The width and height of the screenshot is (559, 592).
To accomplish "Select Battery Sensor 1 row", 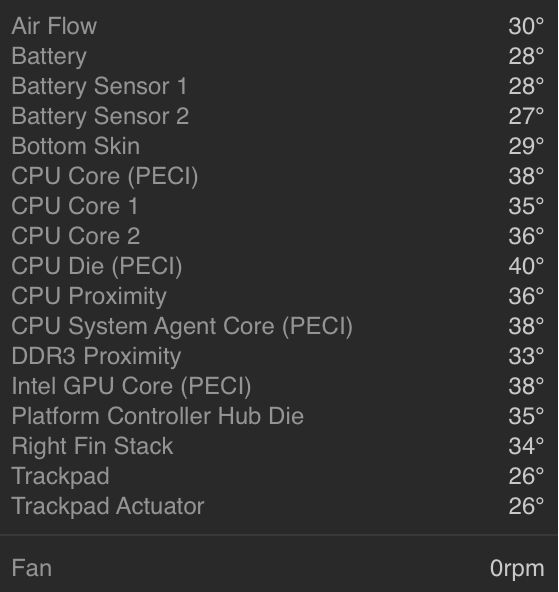I will (278, 86).
